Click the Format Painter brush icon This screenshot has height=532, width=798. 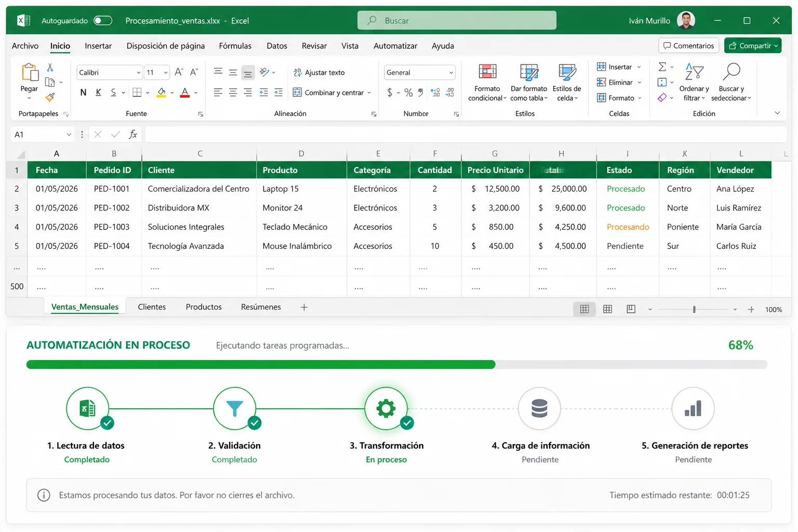click(50, 97)
